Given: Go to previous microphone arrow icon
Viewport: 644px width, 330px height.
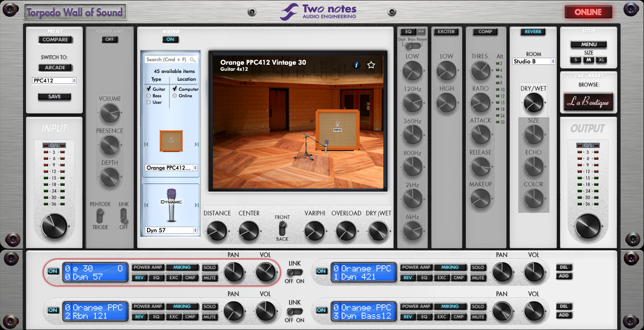Looking at the screenshot, I should coord(147,205).
